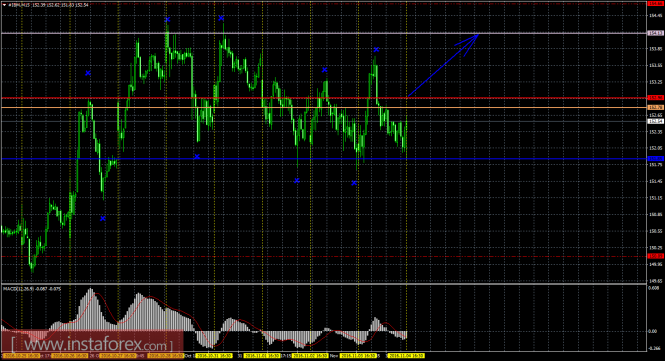The image size is (665, 361).
Task: Select the blue cross marker at the lowest trough
Action: [x=103, y=218]
